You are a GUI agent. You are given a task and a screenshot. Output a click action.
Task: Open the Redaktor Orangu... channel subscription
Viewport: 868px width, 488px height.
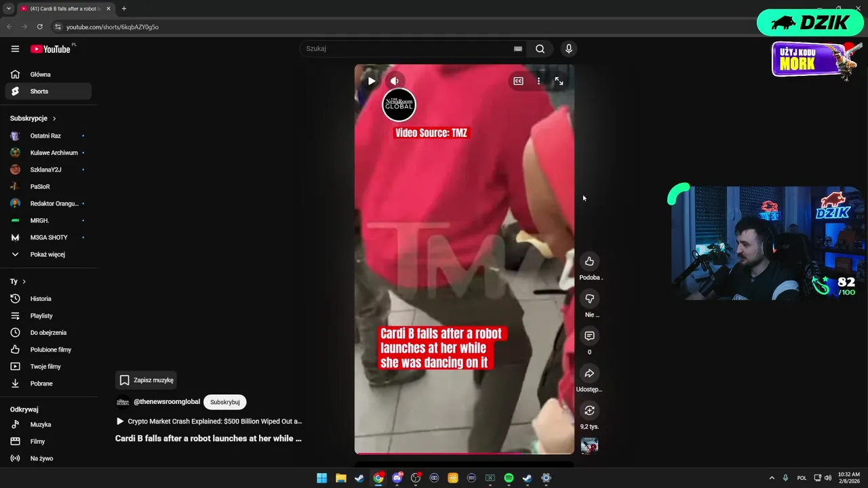(x=48, y=203)
